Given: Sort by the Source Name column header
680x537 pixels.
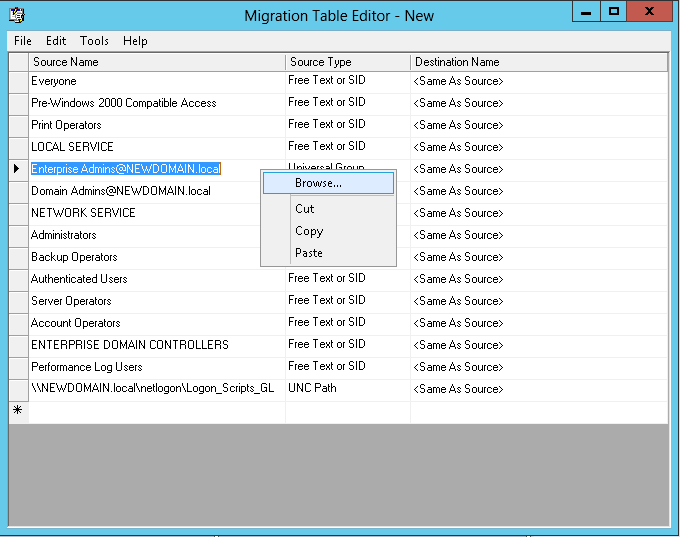Looking at the screenshot, I should pyautogui.click(x=156, y=62).
